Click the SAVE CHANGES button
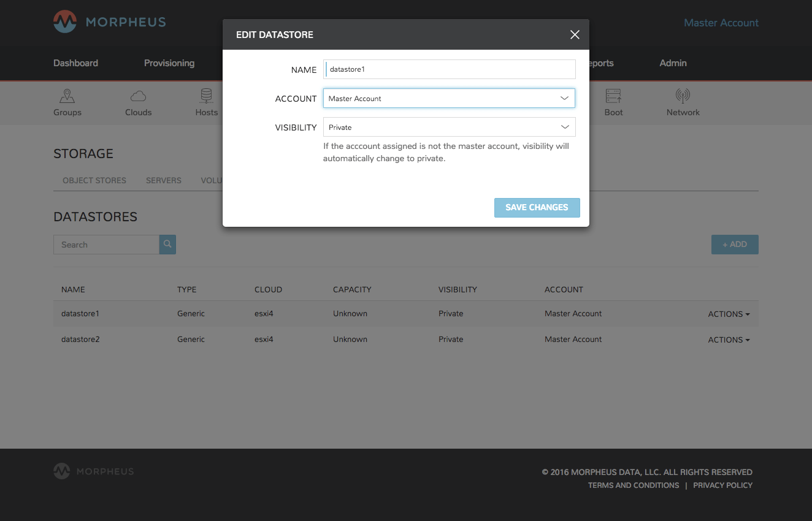The width and height of the screenshot is (812, 521). pyautogui.click(x=537, y=207)
